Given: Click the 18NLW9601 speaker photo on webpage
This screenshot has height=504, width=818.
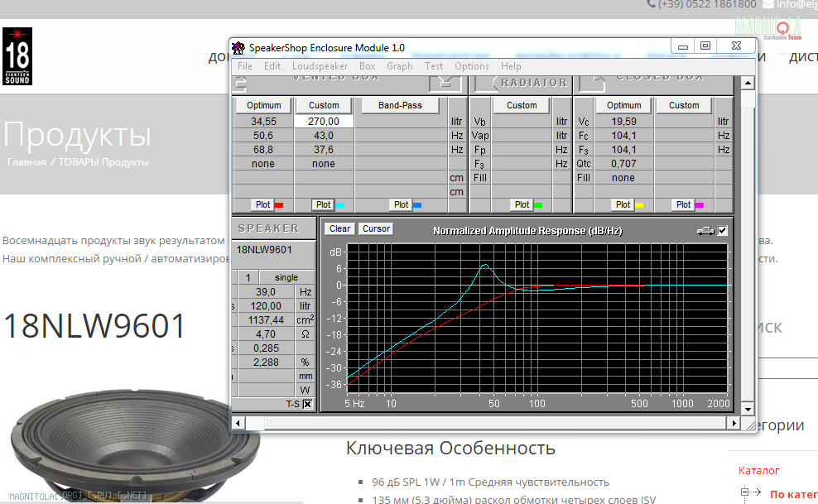Looking at the screenshot, I should (x=133, y=444).
